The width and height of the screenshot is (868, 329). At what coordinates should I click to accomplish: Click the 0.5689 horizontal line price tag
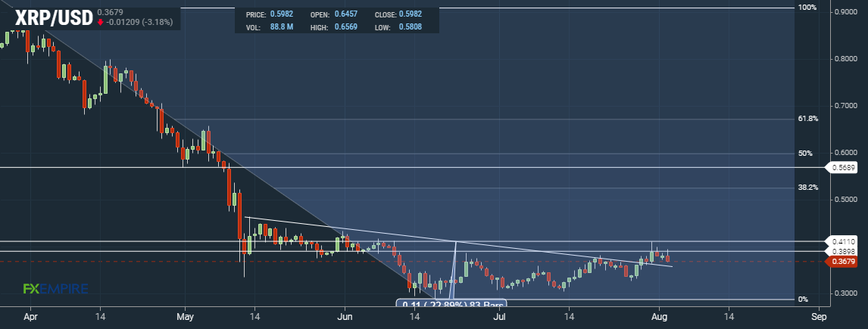click(x=843, y=167)
